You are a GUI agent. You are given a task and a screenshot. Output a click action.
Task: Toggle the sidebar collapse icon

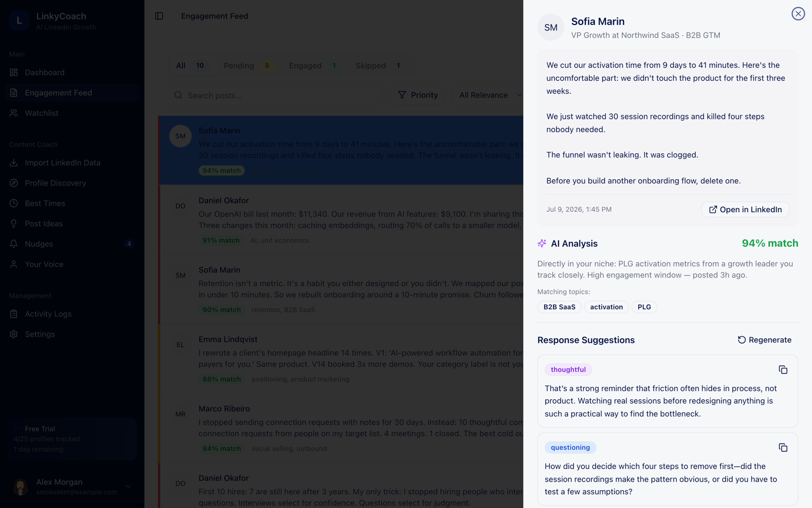pyautogui.click(x=159, y=16)
